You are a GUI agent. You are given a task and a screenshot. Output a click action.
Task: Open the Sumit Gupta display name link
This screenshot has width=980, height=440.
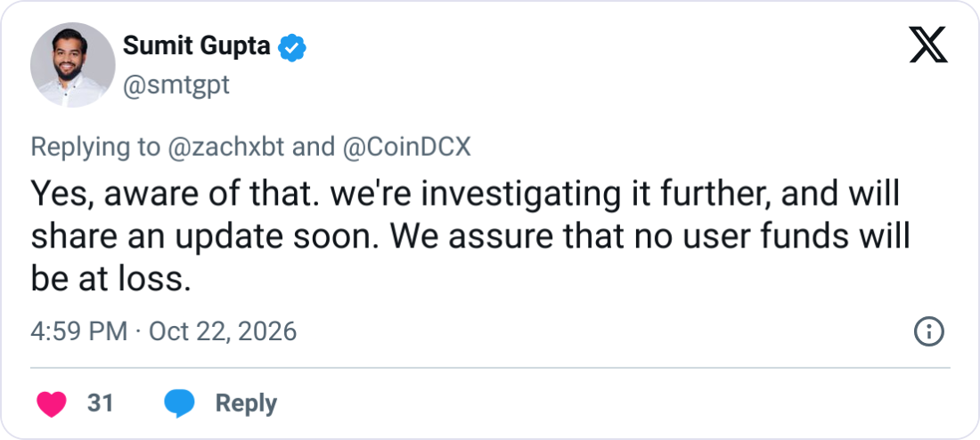197,46
